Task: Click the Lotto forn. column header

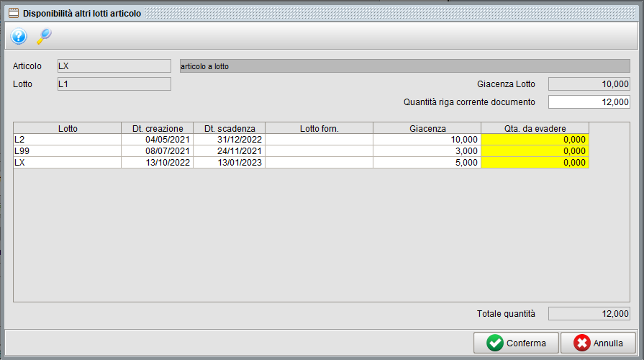Action: pyautogui.click(x=319, y=128)
